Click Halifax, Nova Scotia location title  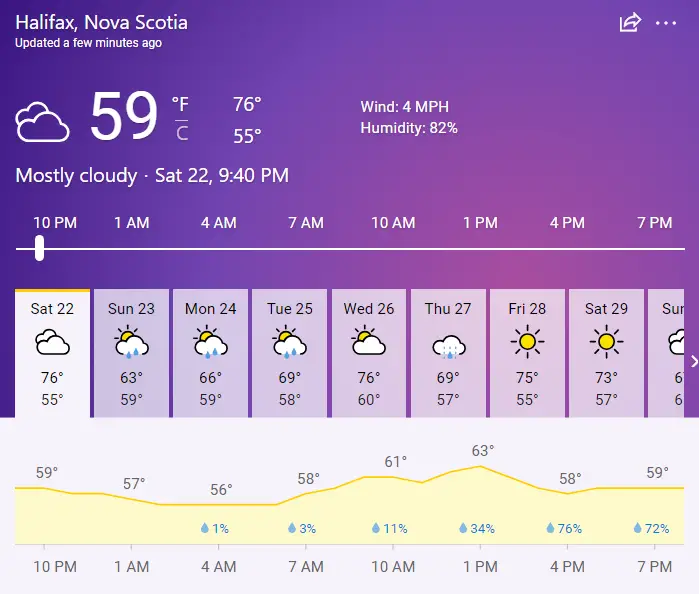click(x=102, y=22)
